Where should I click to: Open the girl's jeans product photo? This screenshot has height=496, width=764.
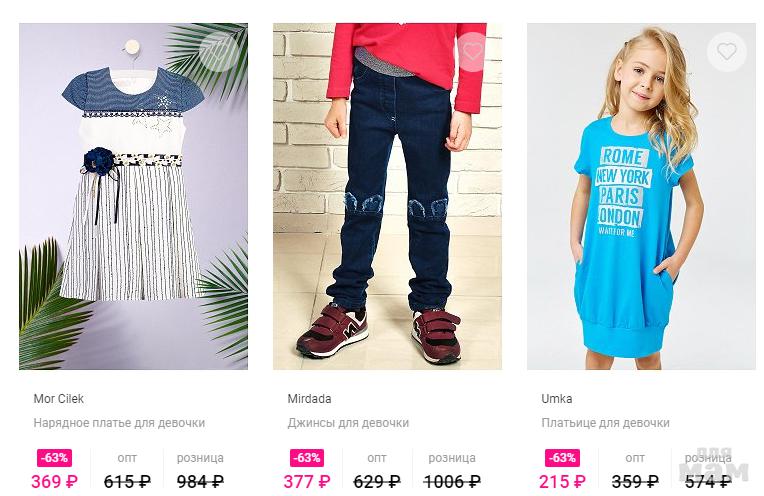[x=387, y=196]
